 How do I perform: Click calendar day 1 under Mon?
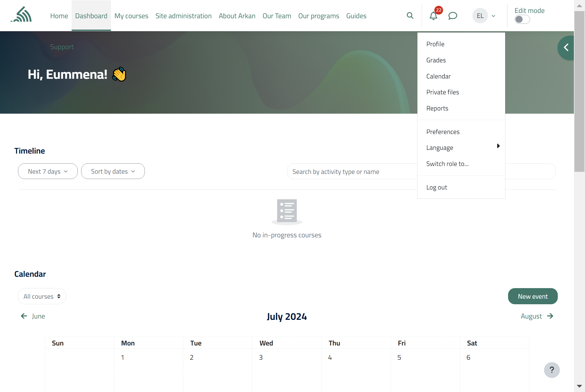point(122,357)
